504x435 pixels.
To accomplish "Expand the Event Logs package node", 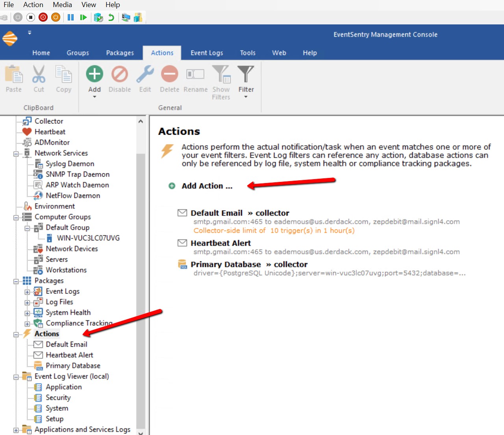I will click(27, 292).
